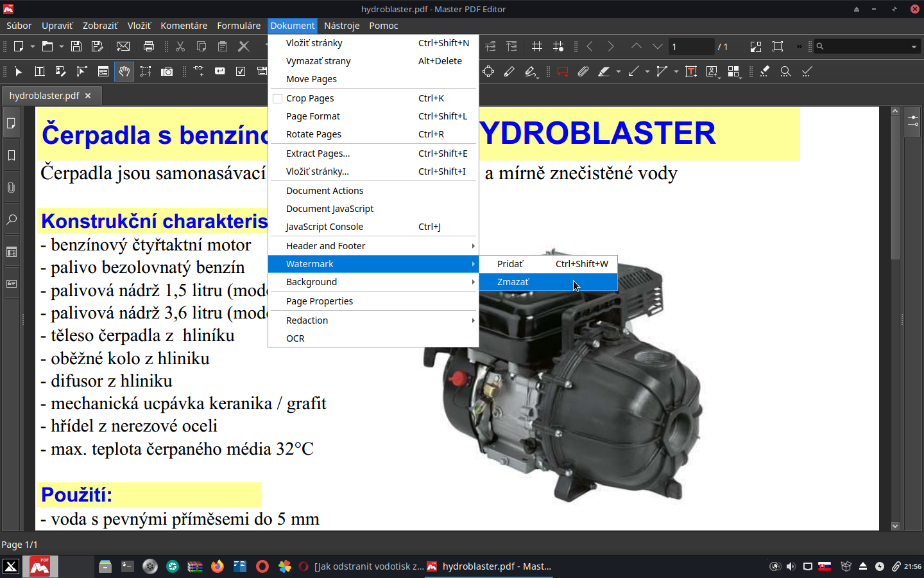Open the Attachments sidebar panel

point(12,188)
